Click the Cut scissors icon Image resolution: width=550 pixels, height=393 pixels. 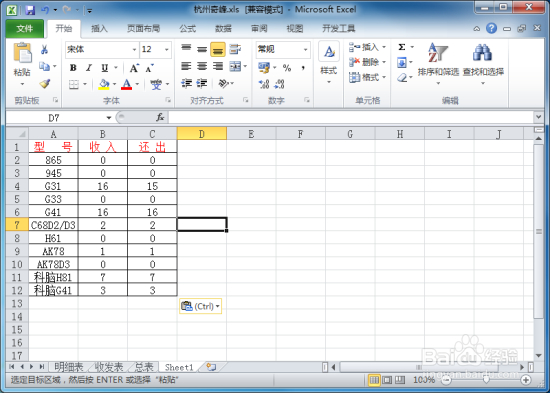point(44,49)
